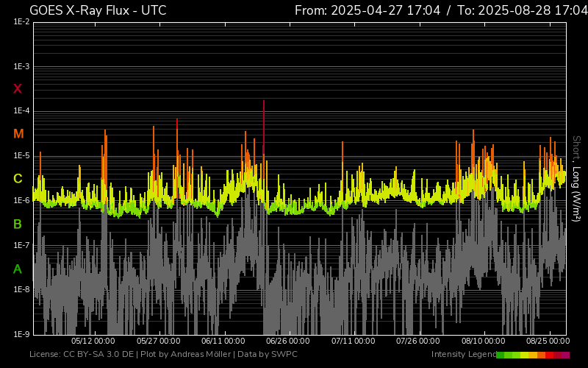Image resolution: width=588 pixels, height=368 pixels.
Task: Select the green B flare class label
Action: (18, 224)
